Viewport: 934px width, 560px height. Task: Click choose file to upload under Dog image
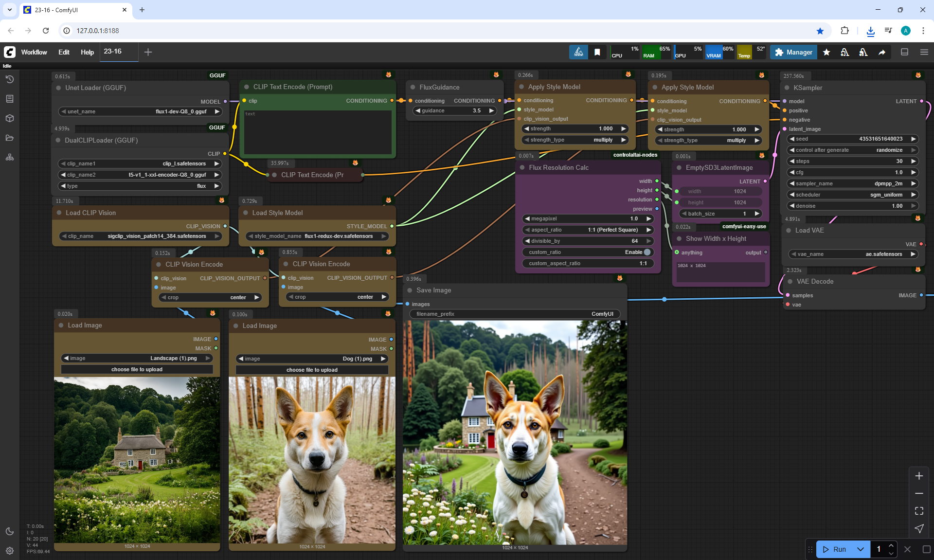(x=312, y=370)
